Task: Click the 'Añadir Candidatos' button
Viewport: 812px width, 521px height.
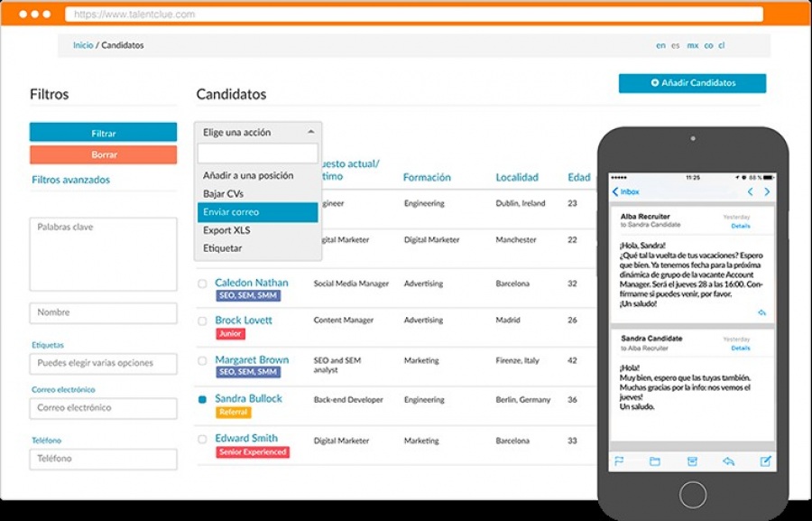Action: point(692,83)
